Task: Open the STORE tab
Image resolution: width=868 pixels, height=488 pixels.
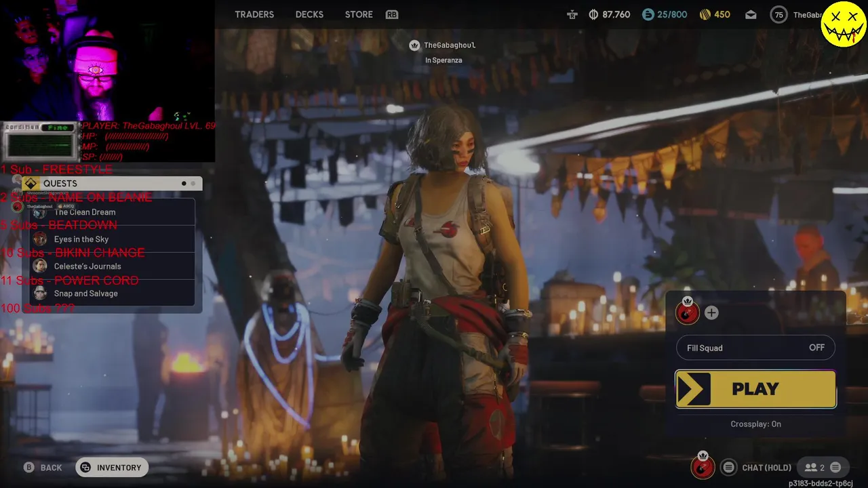Action: click(x=359, y=14)
